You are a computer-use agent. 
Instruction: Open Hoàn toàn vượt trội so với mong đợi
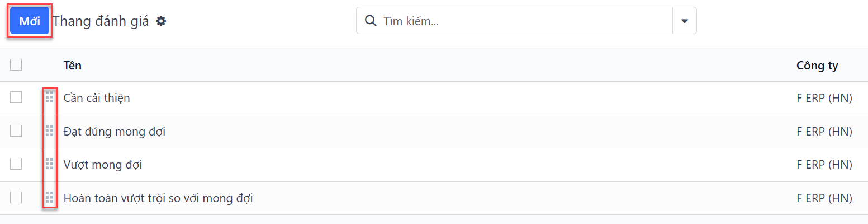click(x=158, y=198)
